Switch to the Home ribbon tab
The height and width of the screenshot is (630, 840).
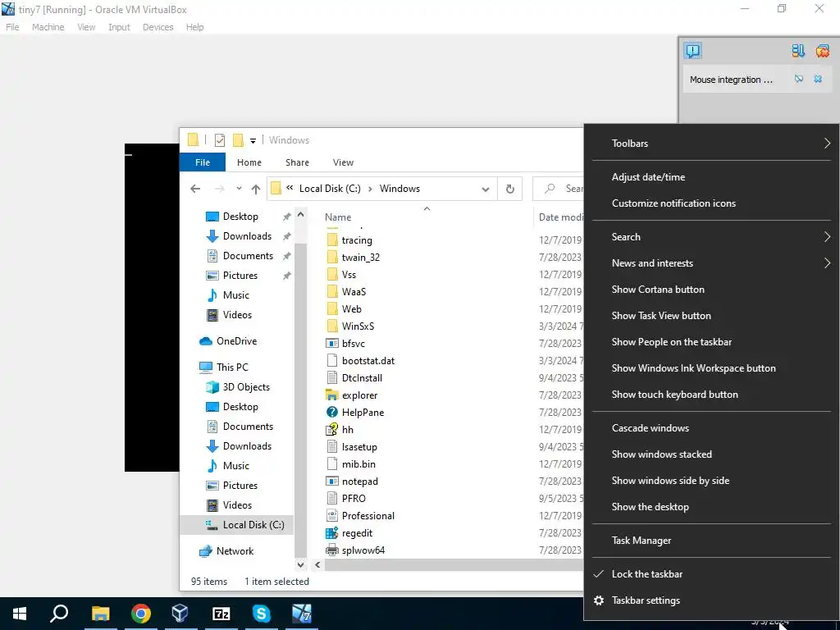click(x=249, y=162)
